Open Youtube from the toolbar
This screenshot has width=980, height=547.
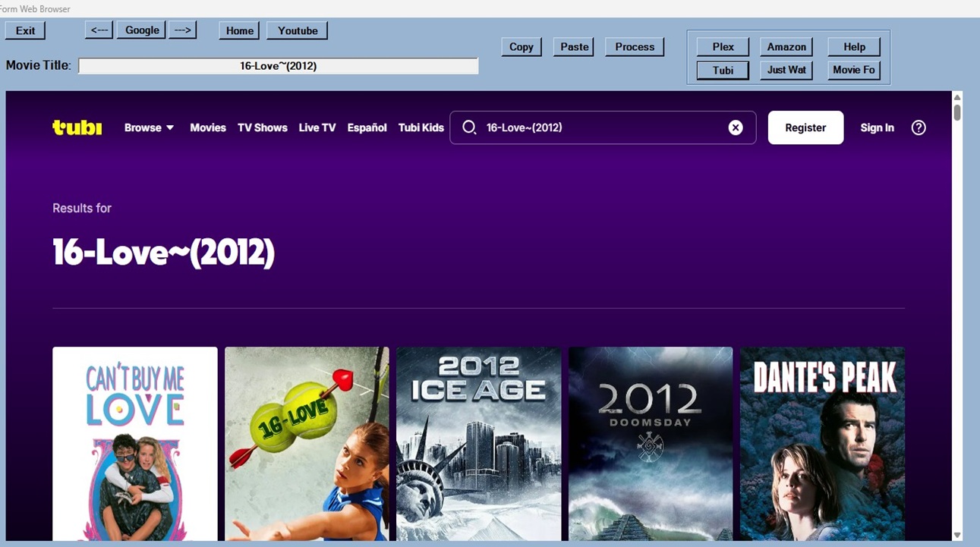pos(297,30)
